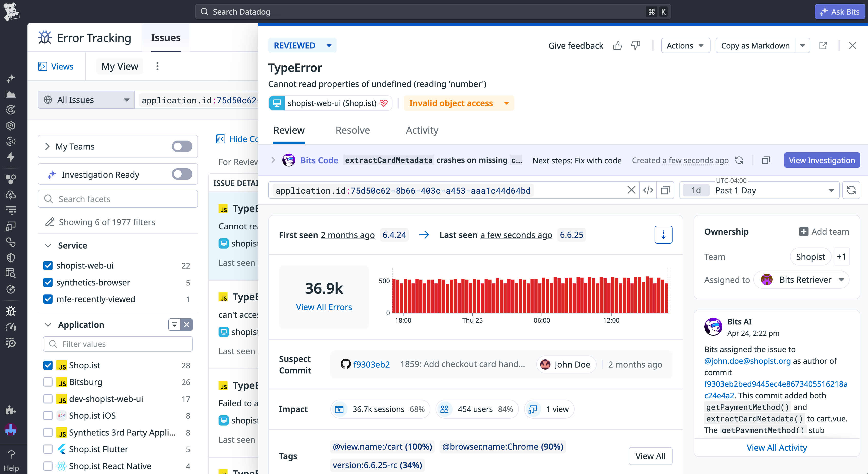The width and height of the screenshot is (868, 474).
Task: Toggle code view of query
Action: point(648,190)
